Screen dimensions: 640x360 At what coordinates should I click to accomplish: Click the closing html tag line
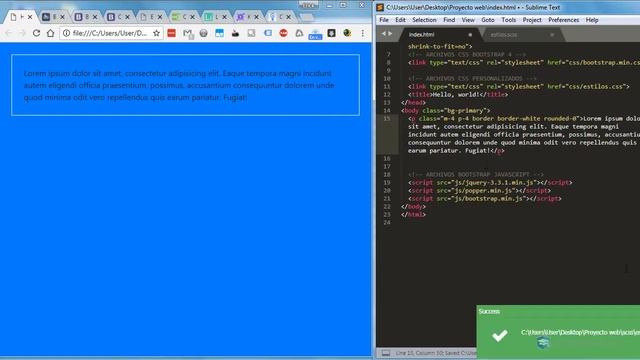[x=413, y=215]
